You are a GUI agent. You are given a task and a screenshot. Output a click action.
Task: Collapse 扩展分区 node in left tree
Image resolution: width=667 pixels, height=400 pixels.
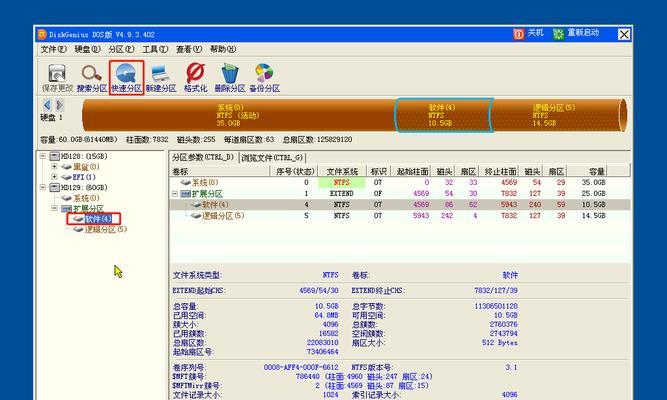pyautogui.click(x=54, y=208)
